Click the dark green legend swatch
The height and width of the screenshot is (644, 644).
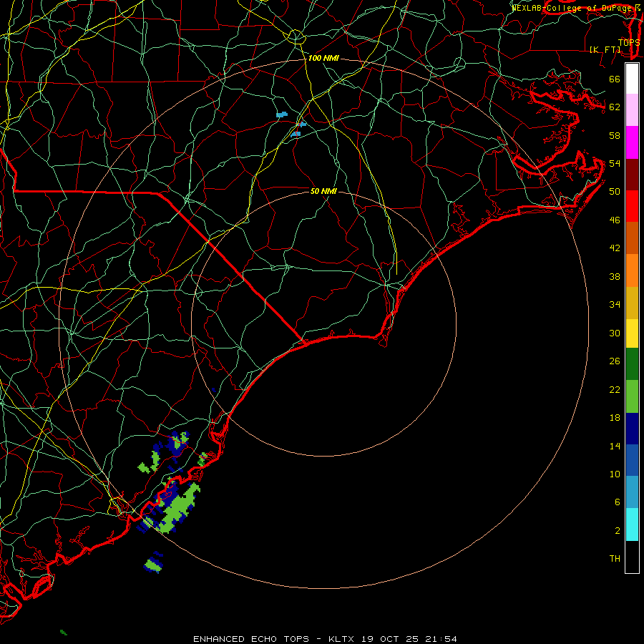click(x=632, y=364)
